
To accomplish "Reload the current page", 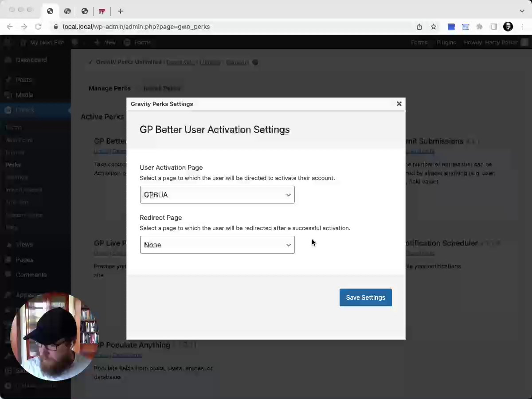I will 38,27.
